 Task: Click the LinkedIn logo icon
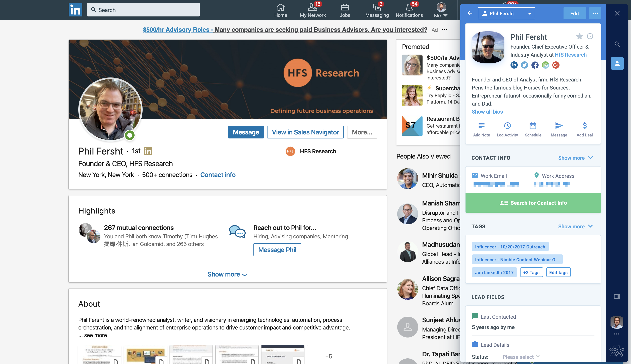coord(75,10)
